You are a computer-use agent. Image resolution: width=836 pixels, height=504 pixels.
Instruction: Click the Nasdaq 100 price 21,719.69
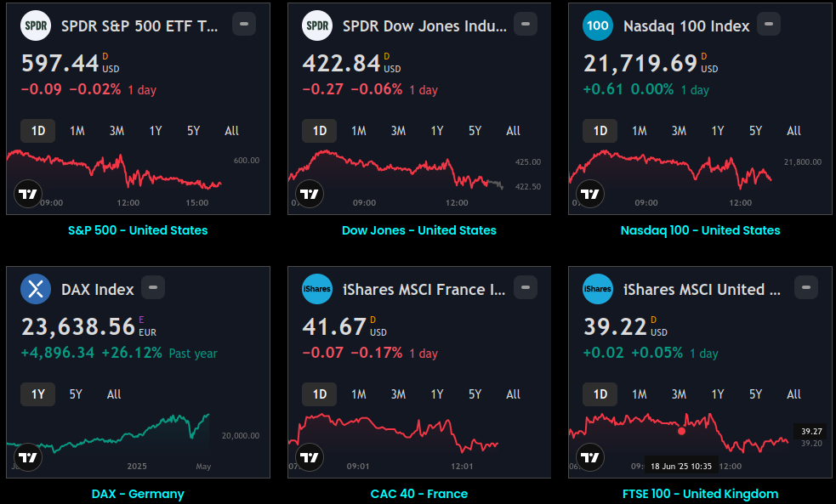click(x=640, y=63)
